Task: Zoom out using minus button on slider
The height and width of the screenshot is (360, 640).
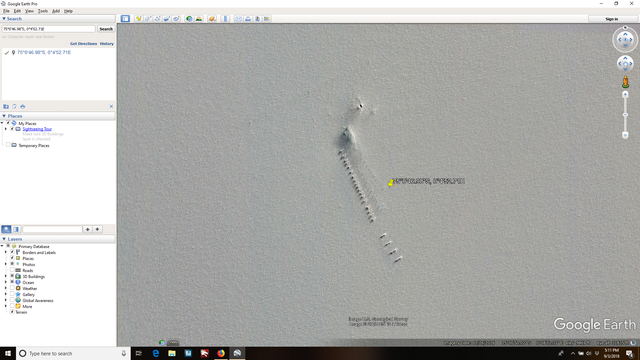Action: [x=625, y=135]
